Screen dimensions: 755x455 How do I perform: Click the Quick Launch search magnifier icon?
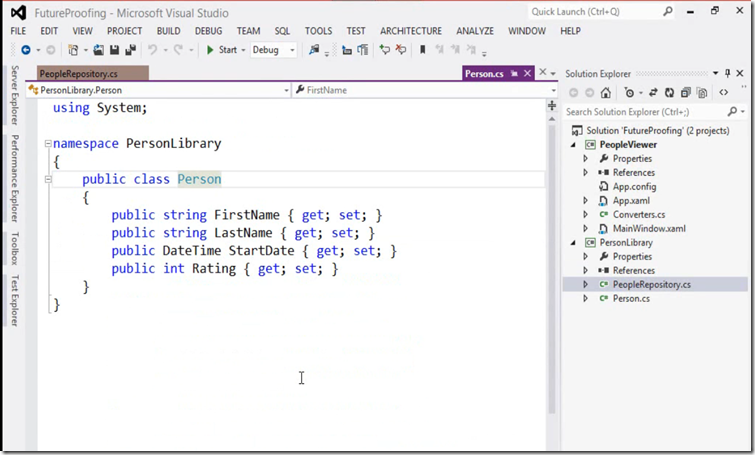(x=668, y=11)
